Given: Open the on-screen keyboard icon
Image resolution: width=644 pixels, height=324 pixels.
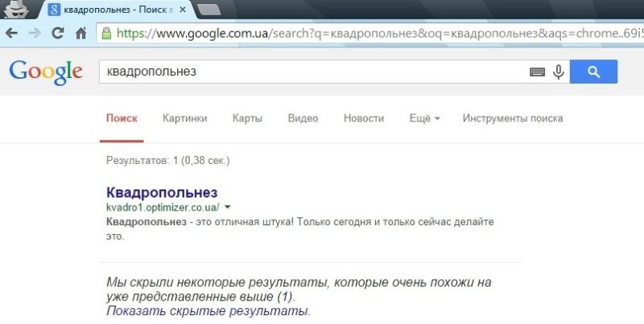Looking at the screenshot, I should [537, 72].
